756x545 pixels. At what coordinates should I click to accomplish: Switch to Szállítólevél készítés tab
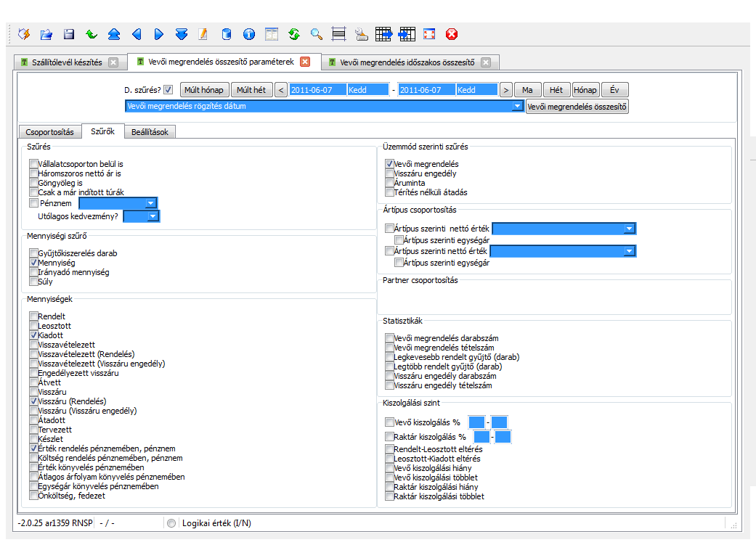[x=67, y=62]
